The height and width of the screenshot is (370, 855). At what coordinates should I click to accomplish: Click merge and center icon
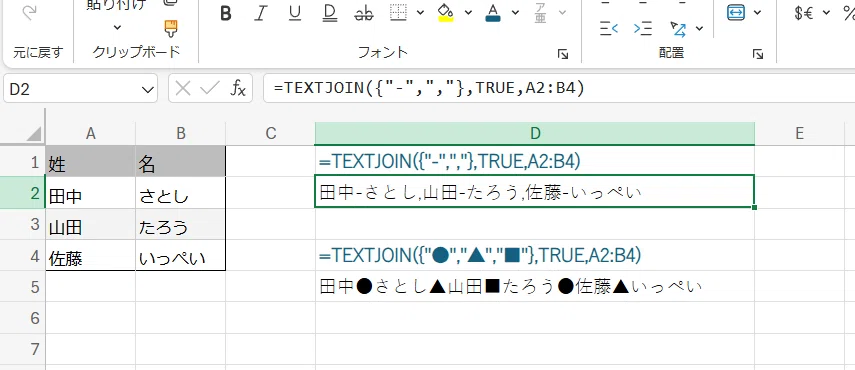coord(736,13)
